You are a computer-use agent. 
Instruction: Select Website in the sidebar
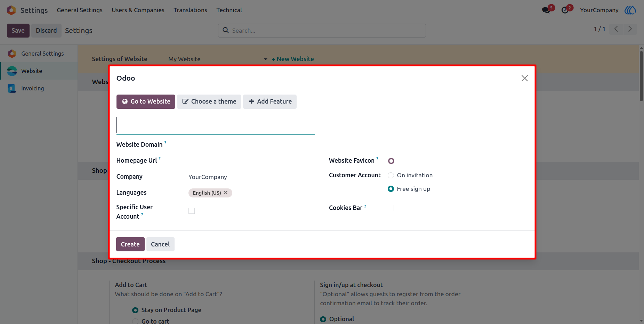[39, 71]
